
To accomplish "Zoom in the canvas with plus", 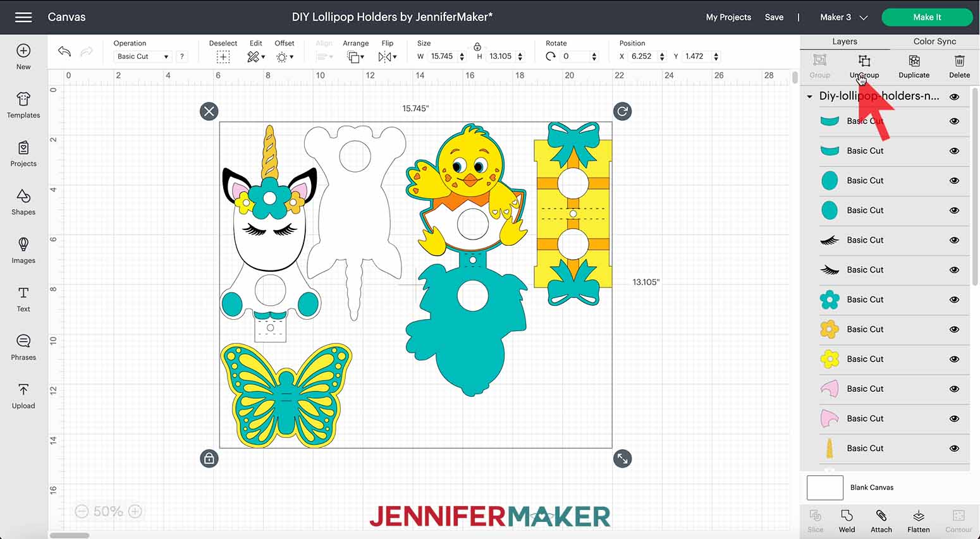I will [135, 511].
